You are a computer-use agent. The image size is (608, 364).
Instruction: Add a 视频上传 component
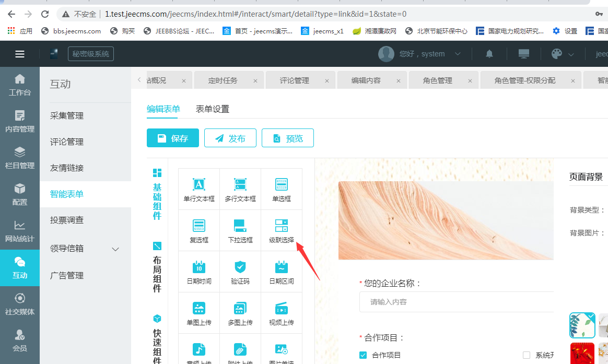coord(281,313)
